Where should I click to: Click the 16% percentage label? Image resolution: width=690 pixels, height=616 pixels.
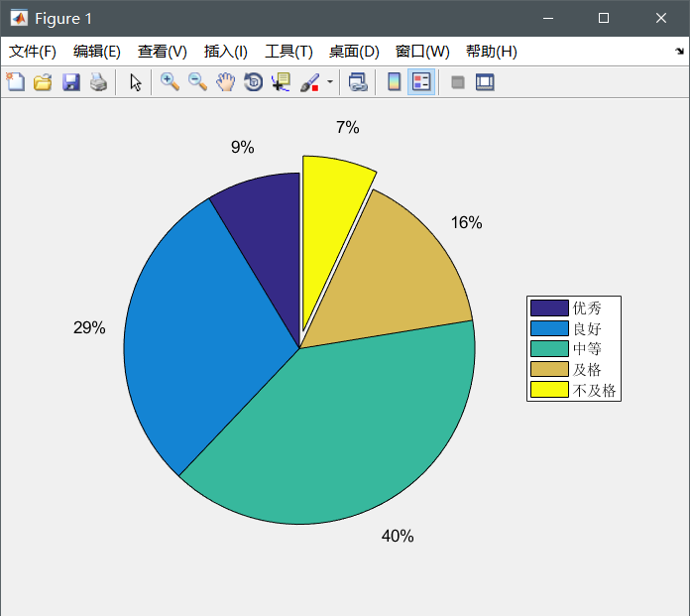(x=467, y=222)
